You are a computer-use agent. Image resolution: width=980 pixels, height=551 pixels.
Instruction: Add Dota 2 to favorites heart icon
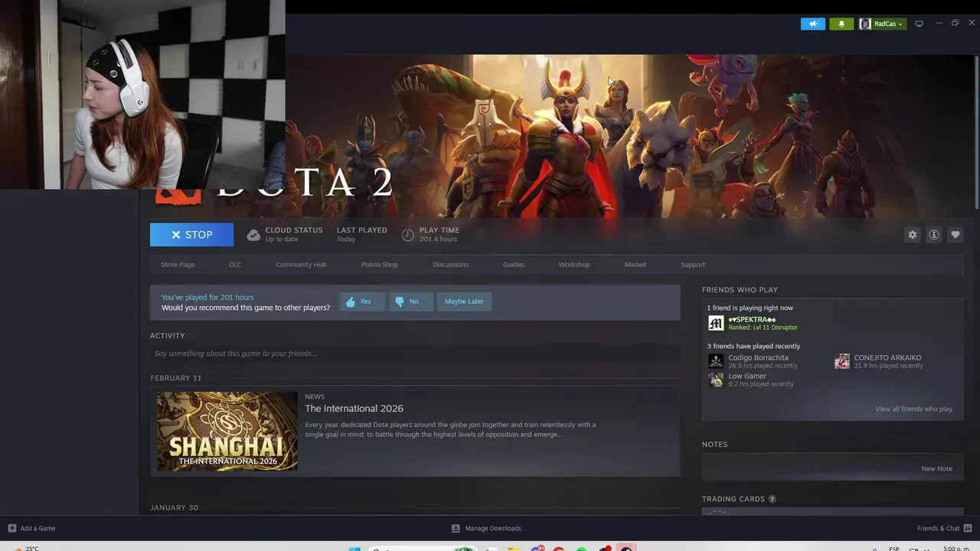[955, 235]
